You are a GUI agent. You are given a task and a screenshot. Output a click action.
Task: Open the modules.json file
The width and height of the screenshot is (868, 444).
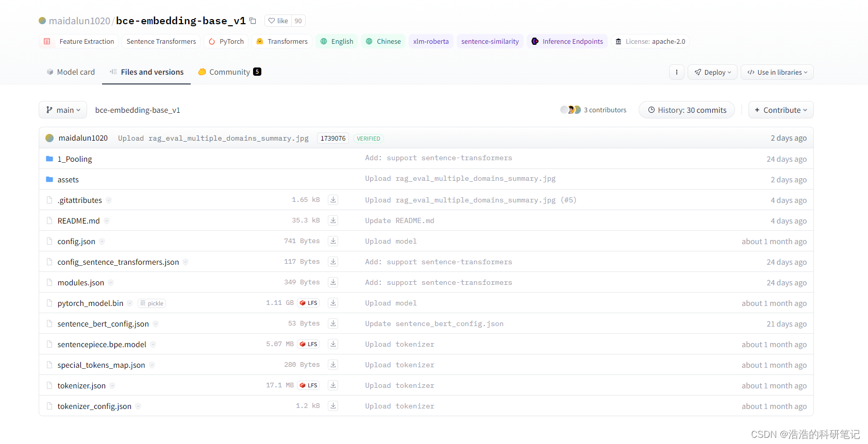point(81,282)
